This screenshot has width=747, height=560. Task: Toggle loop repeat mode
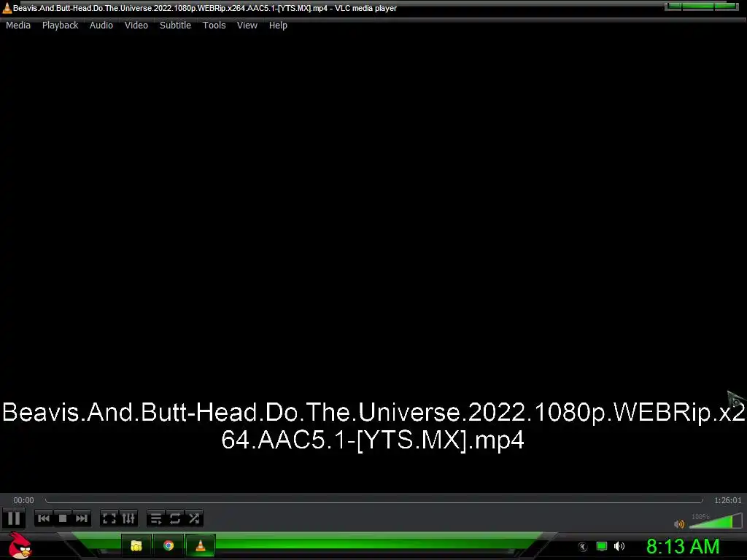tap(175, 518)
